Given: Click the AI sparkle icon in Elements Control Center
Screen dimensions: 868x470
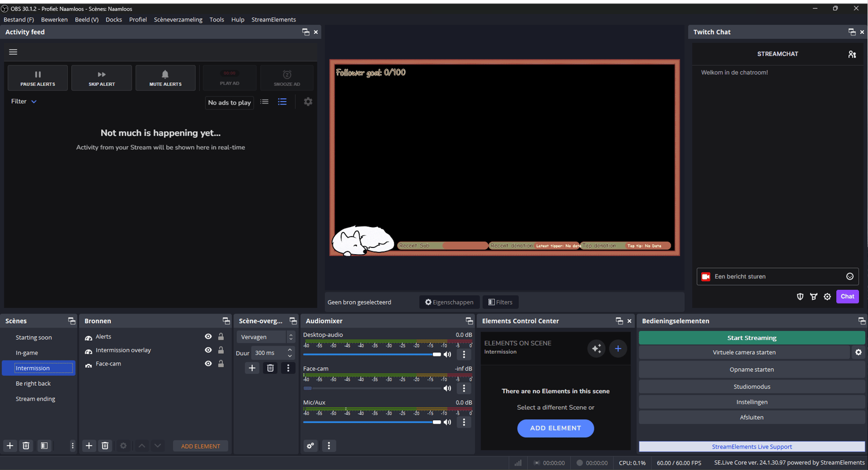Looking at the screenshot, I should click(x=596, y=349).
